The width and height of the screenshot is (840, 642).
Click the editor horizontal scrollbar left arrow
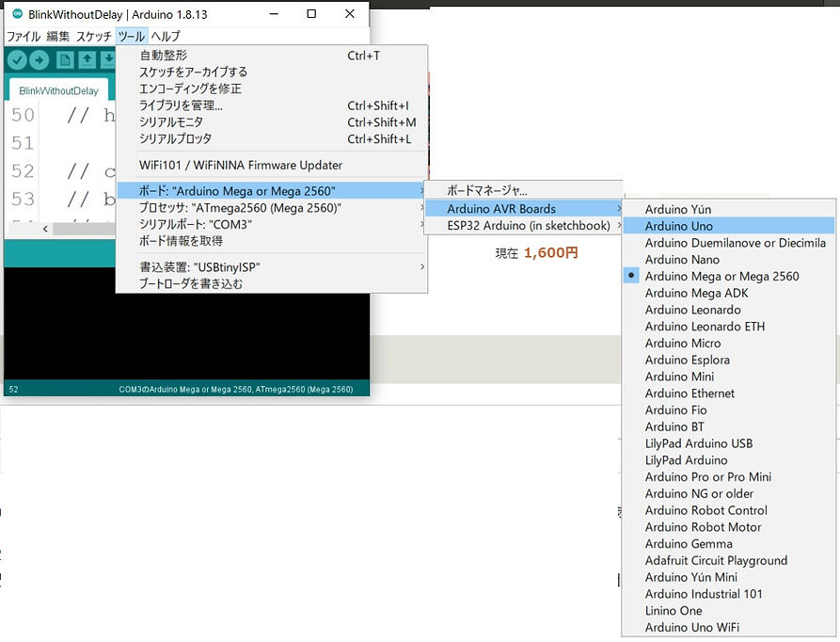pyautogui.click(x=45, y=229)
